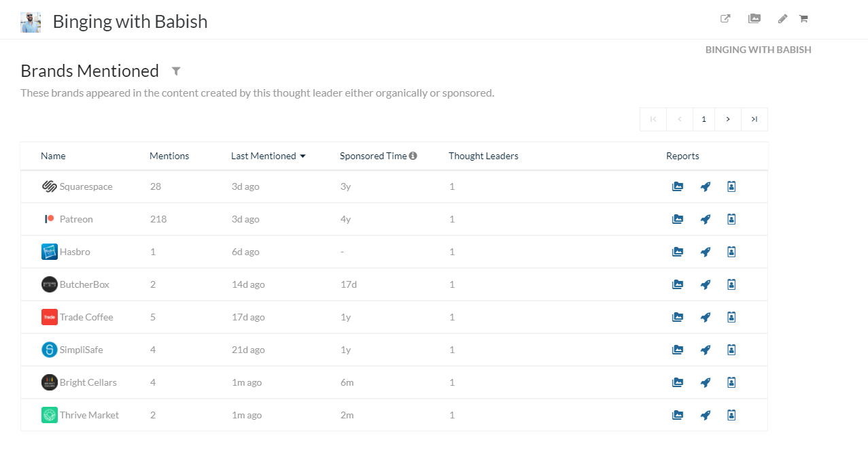Click the Binging with Babish avatar thumbnail
Viewport: 868px width, 466px height.
(31, 22)
